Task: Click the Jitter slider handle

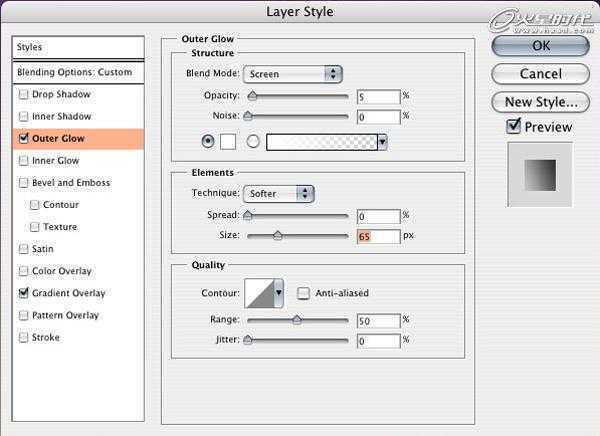Action: point(248,340)
